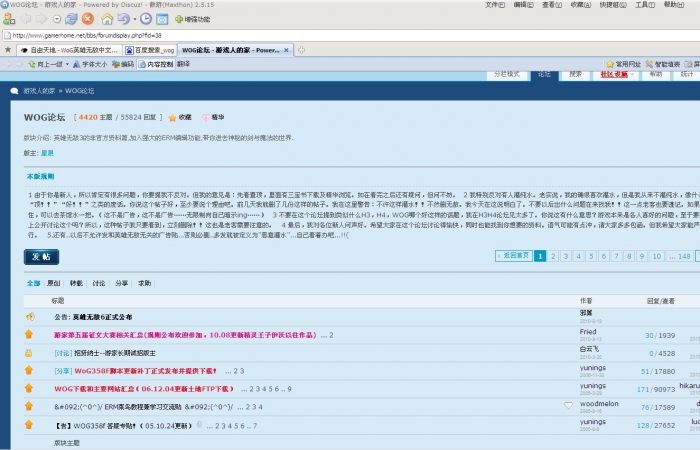Click the 精华 gem icon
Screen dimensions: 700x450
205,118
